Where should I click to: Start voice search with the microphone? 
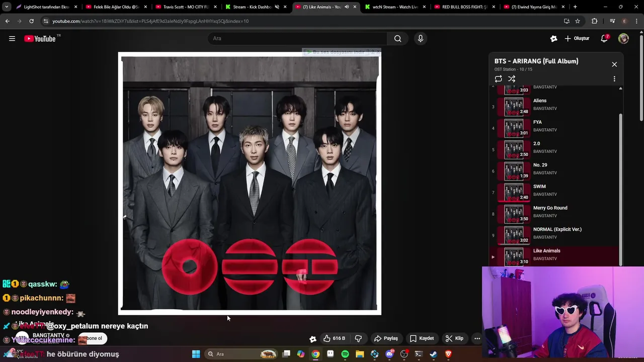pyautogui.click(x=421, y=38)
